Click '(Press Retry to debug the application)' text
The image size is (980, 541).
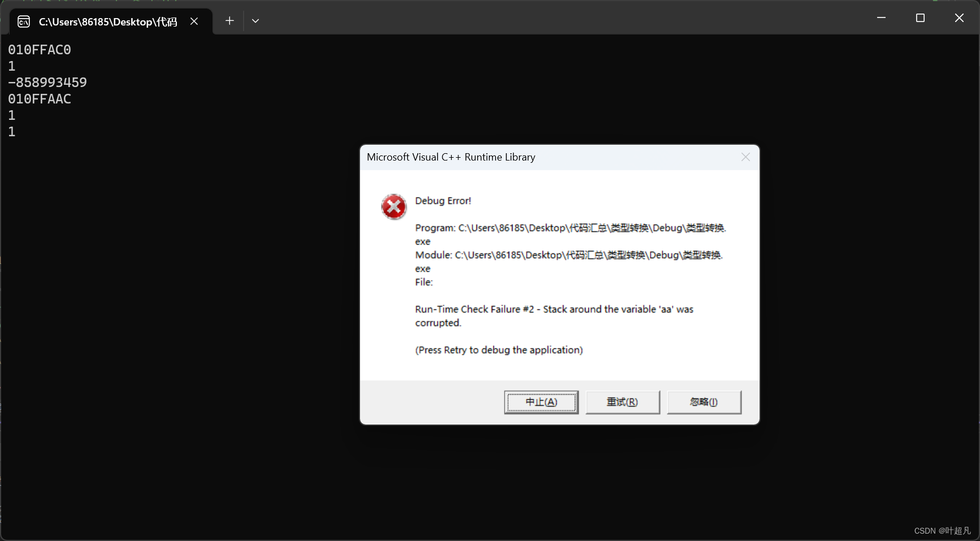click(499, 350)
